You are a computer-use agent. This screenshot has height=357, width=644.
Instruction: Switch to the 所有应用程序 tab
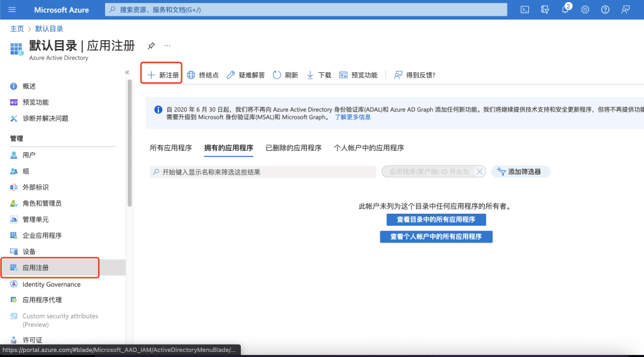tap(171, 148)
